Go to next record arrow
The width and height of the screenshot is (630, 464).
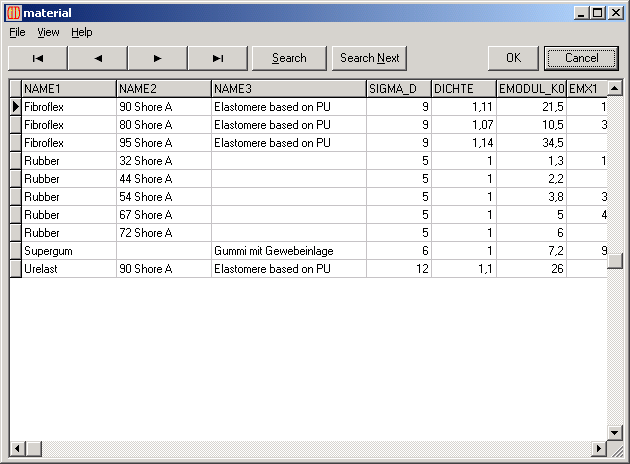pos(158,58)
